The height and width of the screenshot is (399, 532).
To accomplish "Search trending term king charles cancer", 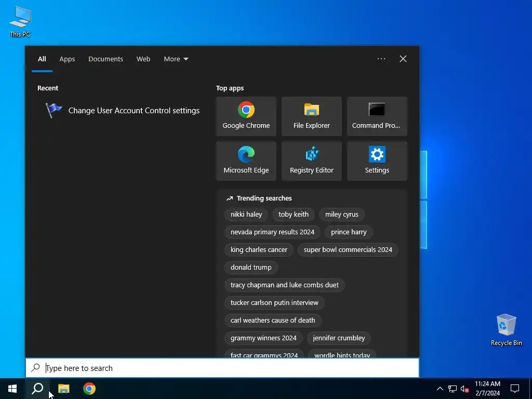I will click(x=259, y=250).
